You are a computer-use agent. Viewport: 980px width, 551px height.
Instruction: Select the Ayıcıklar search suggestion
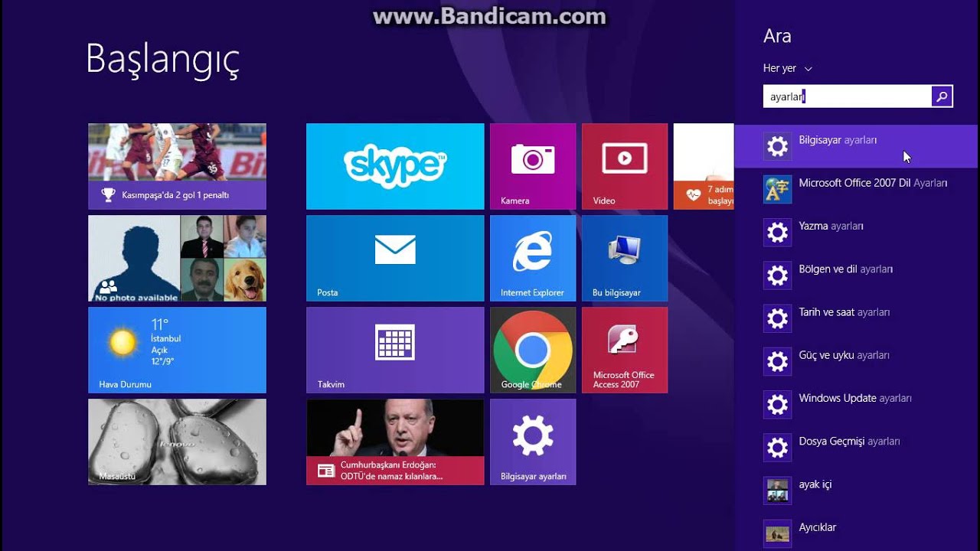click(x=857, y=533)
